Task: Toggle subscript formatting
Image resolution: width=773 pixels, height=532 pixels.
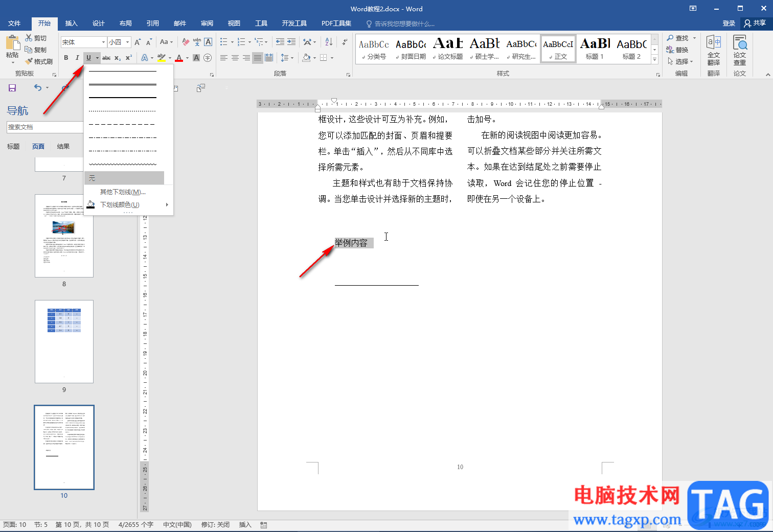Action: click(x=118, y=58)
